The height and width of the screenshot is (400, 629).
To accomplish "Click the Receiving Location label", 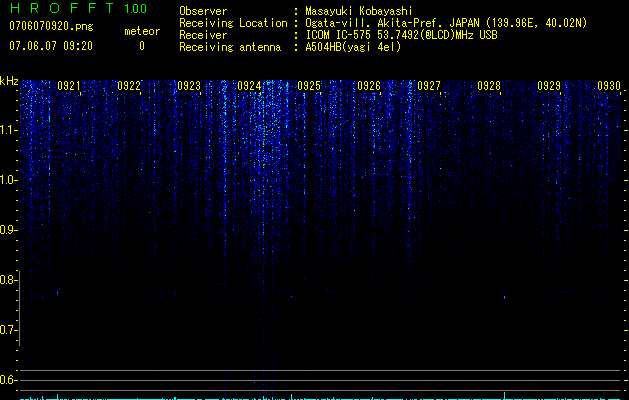I will coord(233,23).
